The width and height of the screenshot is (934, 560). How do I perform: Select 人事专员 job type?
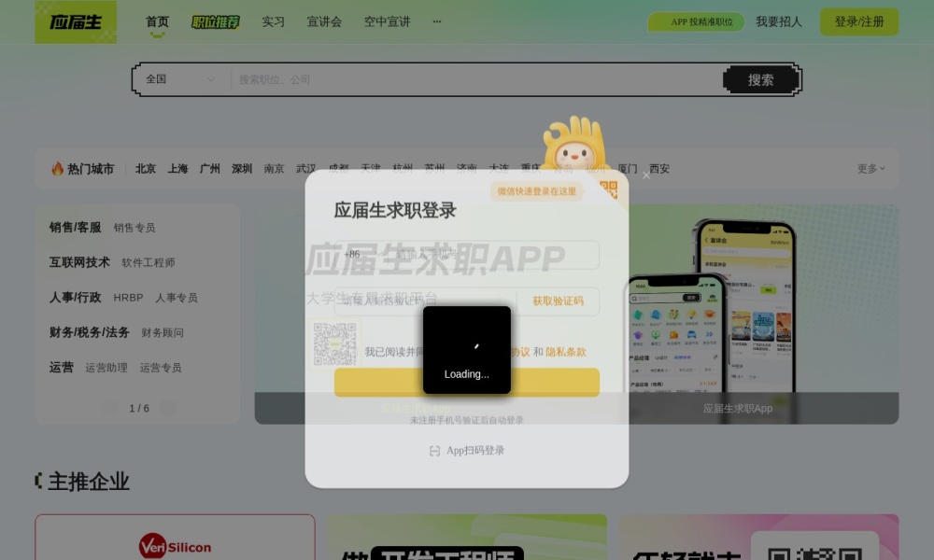tap(177, 298)
